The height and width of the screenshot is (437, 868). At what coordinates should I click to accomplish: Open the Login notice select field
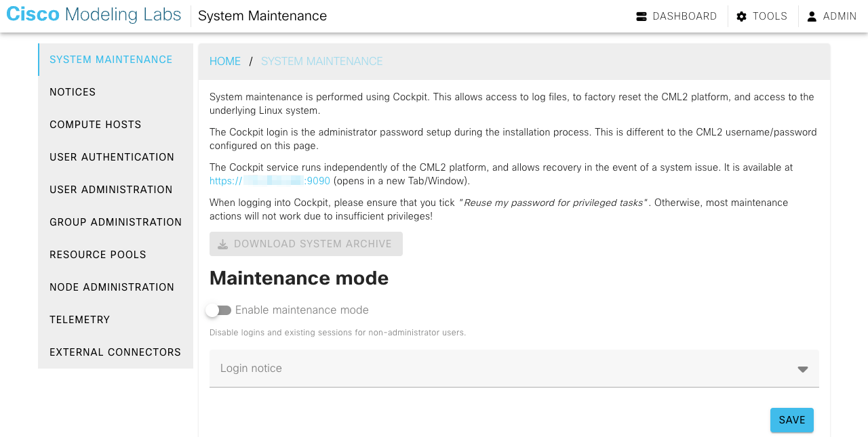[x=514, y=369]
